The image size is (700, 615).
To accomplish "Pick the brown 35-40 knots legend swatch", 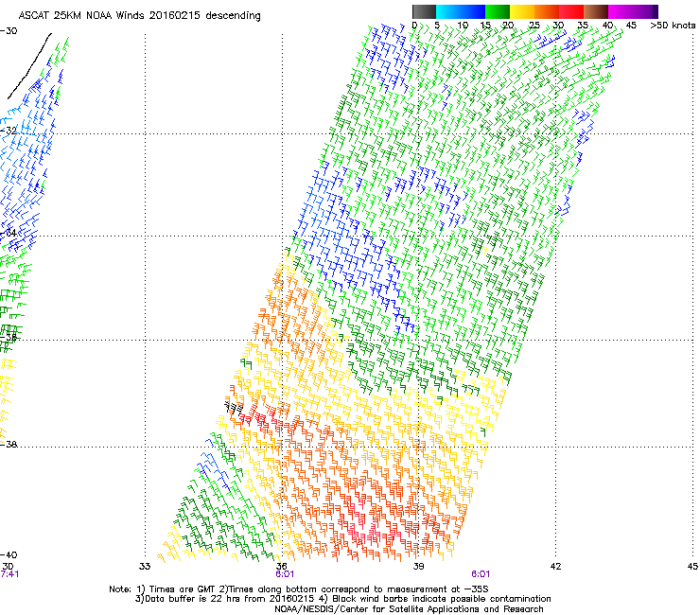I will 596,11.
